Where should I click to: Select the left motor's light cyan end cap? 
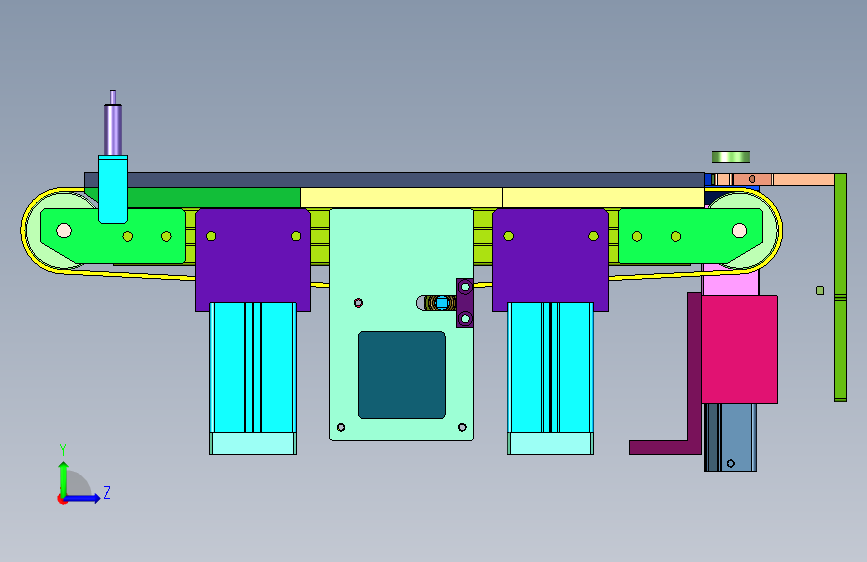click(x=253, y=444)
